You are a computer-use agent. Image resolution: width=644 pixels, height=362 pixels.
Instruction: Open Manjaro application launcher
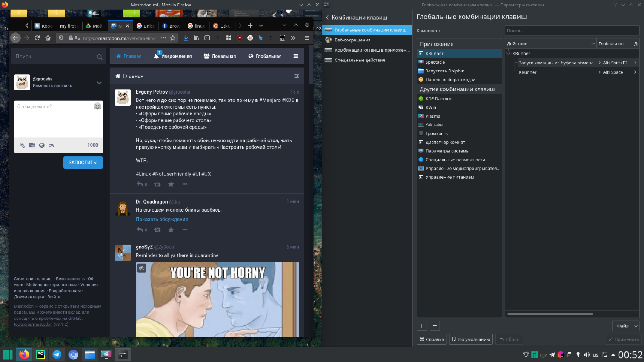8,354
